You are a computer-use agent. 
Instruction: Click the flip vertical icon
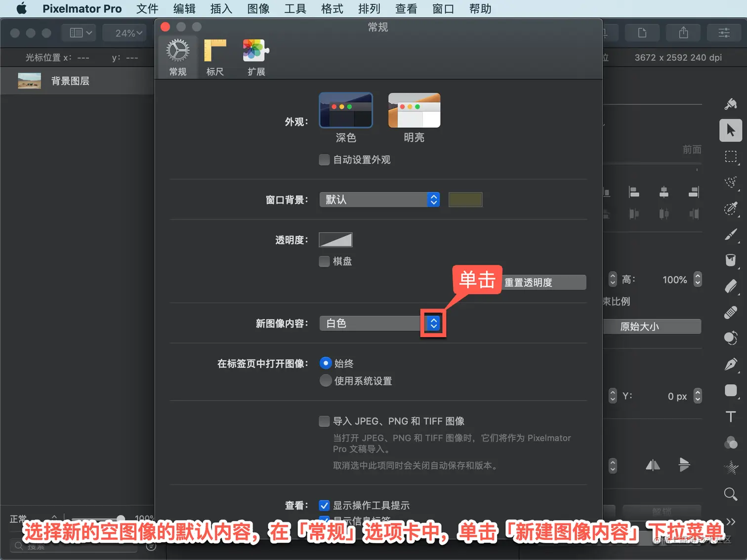click(x=684, y=465)
